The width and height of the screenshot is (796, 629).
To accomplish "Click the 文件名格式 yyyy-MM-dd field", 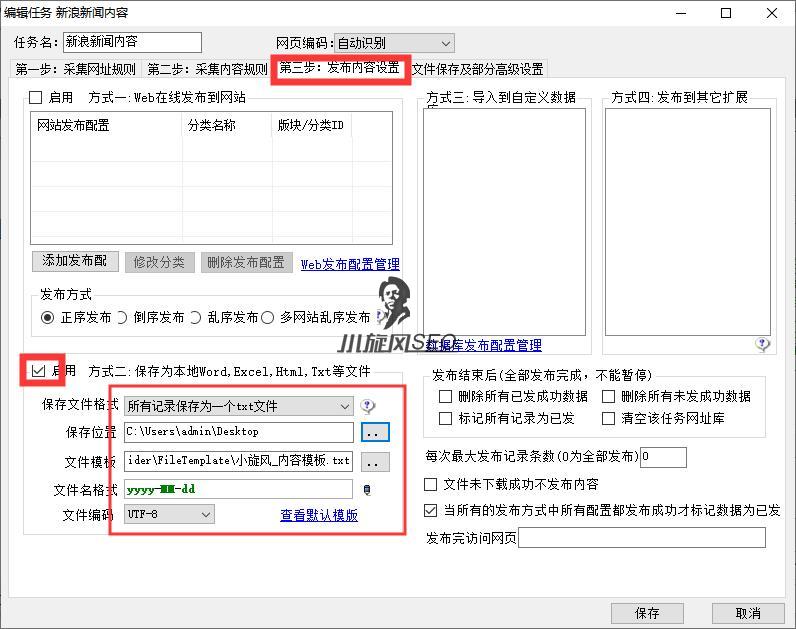I will pyautogui.click(x=239, y=489).
